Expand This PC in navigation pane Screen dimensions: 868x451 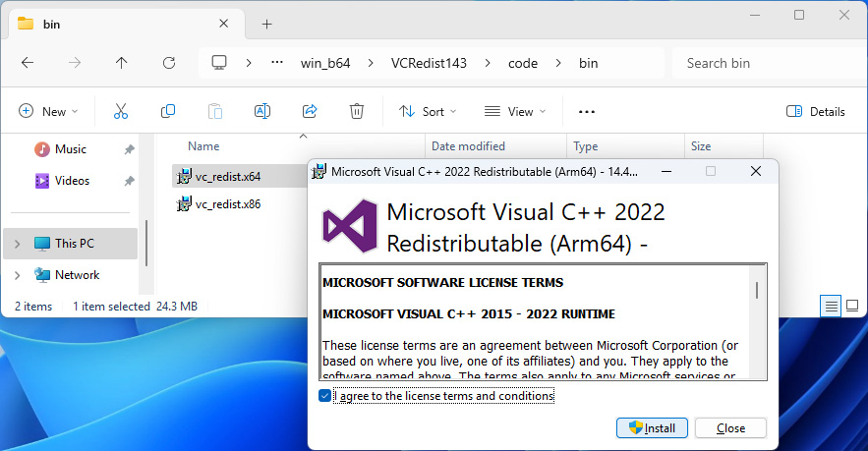point(18,244)
